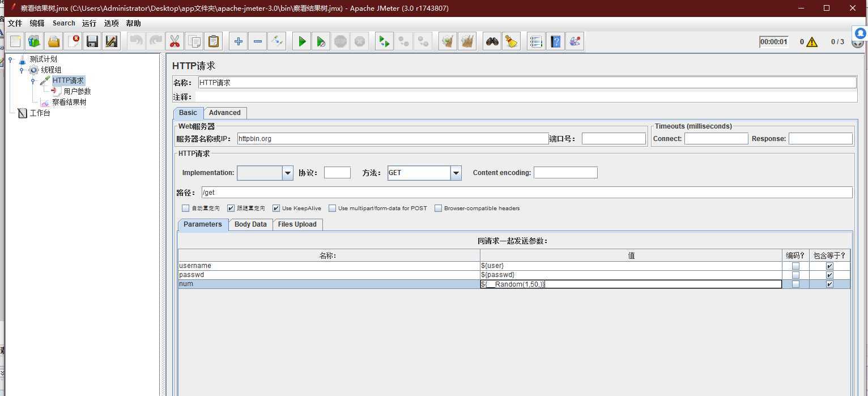Click the Copy icon in toolbar
Screen dimensions: 868x396
click(194, 41)
